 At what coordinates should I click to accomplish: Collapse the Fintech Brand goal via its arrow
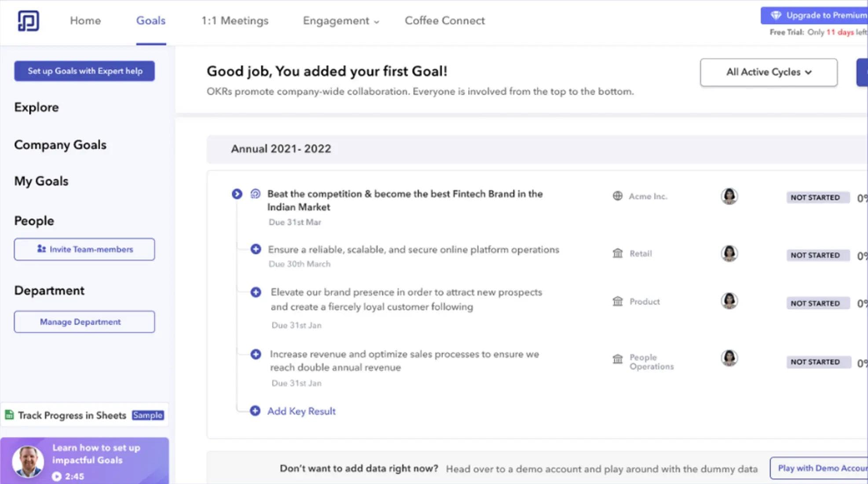pos(237,193)
